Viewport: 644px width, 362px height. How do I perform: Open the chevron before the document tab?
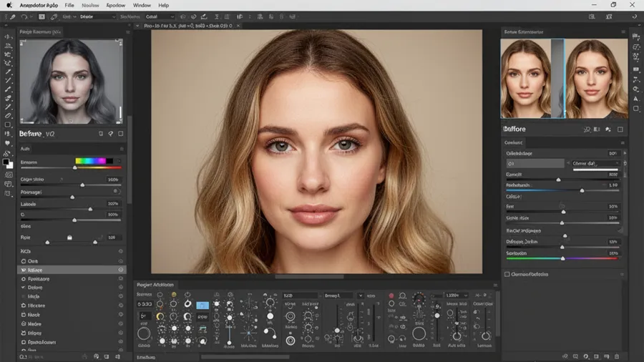pos(137,26)
